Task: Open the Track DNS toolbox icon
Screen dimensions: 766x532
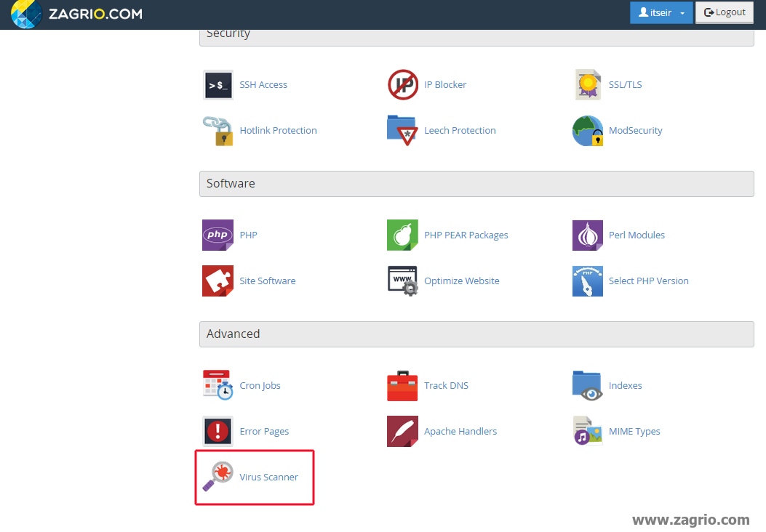Action: pos(402,385)
